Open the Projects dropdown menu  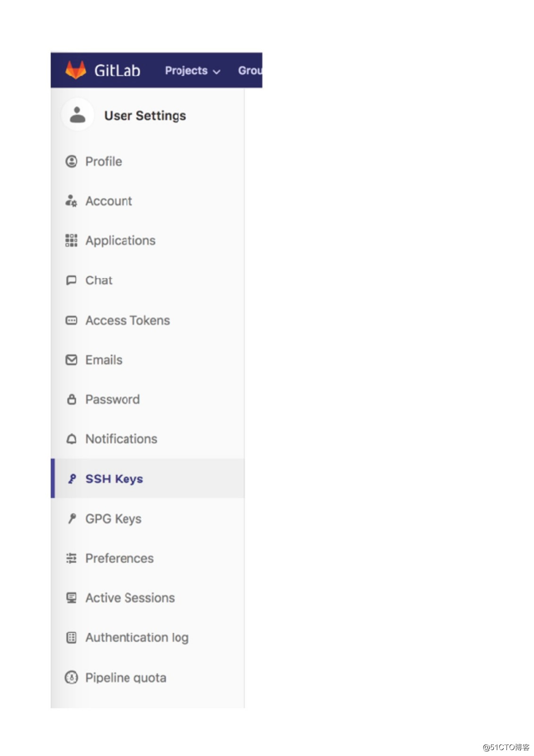[x=193, y=70]
